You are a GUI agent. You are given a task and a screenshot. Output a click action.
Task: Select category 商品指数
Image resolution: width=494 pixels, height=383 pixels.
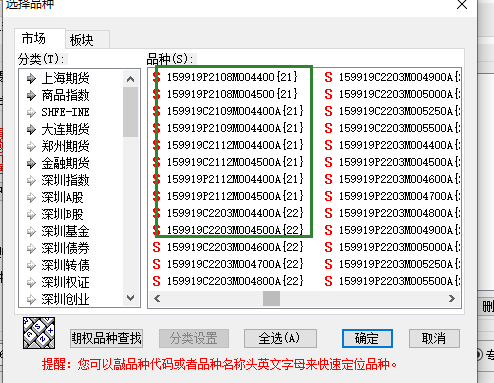click(65, 96)
